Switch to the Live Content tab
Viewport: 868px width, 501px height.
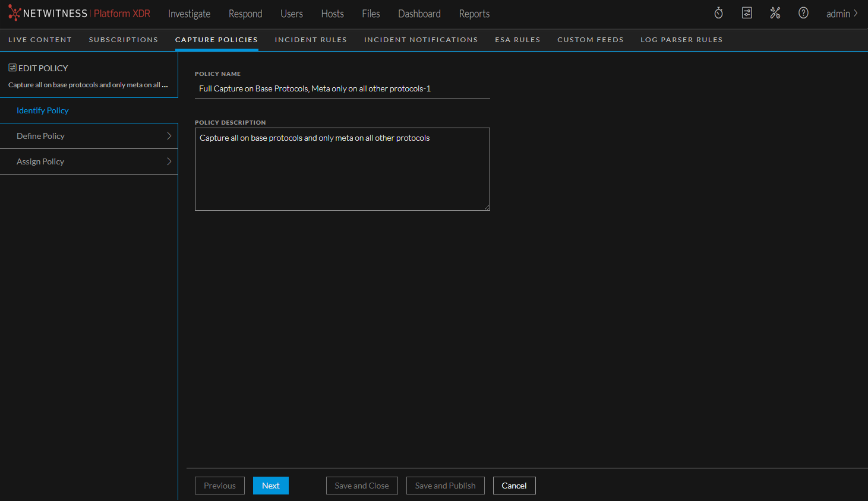[x=40, y=40]
